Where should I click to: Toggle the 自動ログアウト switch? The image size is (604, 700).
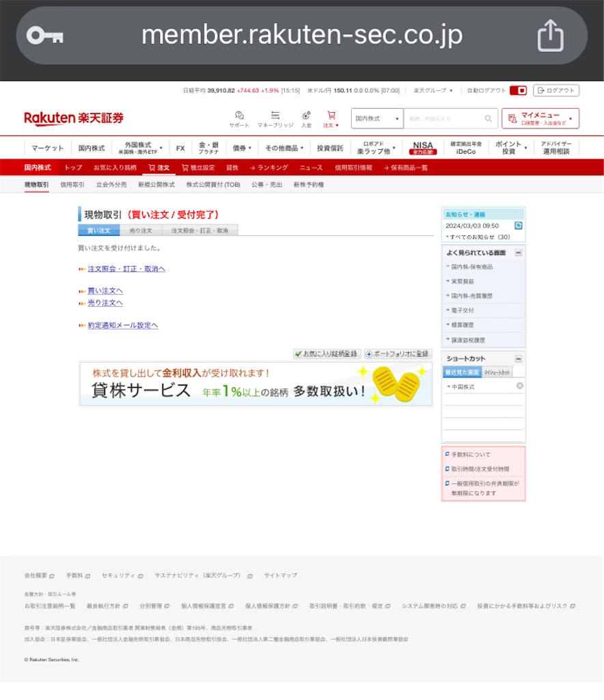[x=520, y=90]
